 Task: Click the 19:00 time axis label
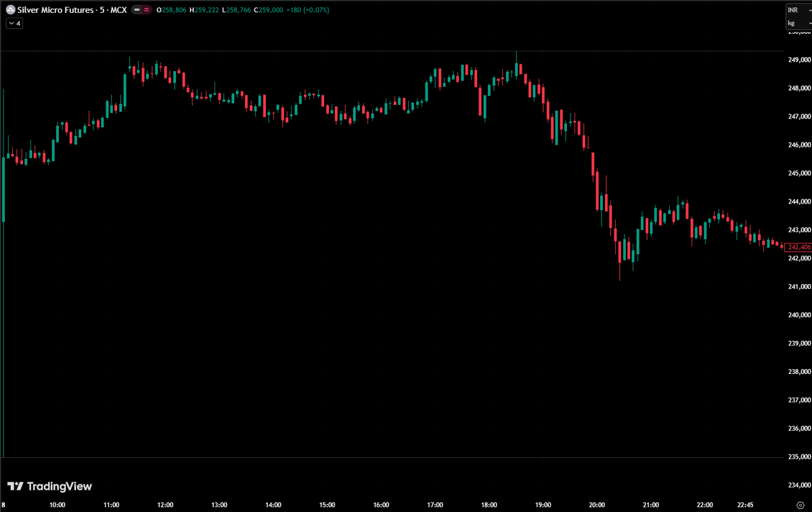click(543, 505)
